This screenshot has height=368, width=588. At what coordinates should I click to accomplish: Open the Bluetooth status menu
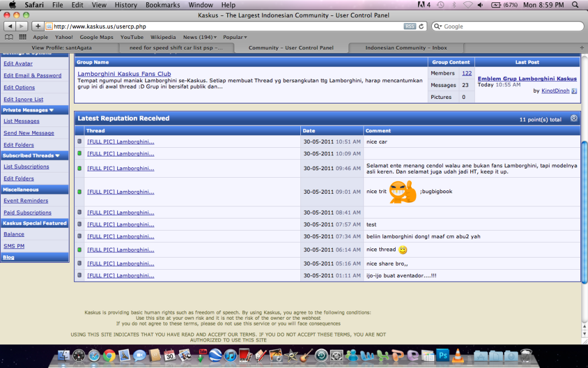454,5
